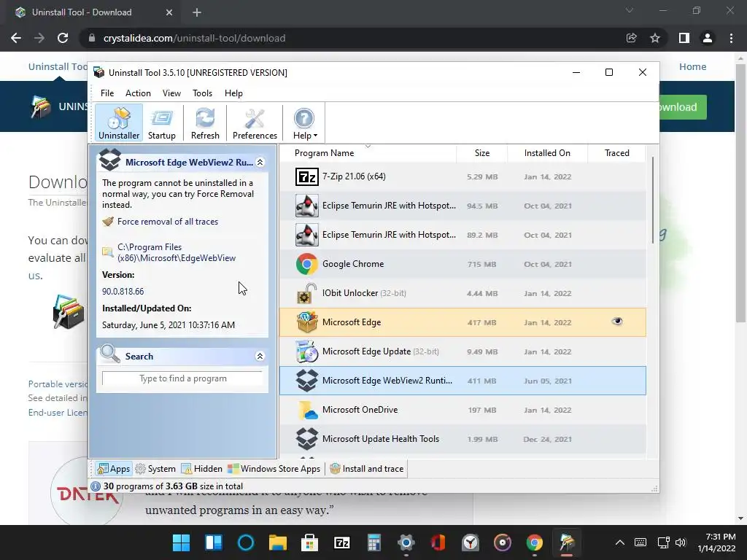The image size is (747, 560).
Task: Select the Microsoft OneDrive cloud icon
Action: (307, 410)
